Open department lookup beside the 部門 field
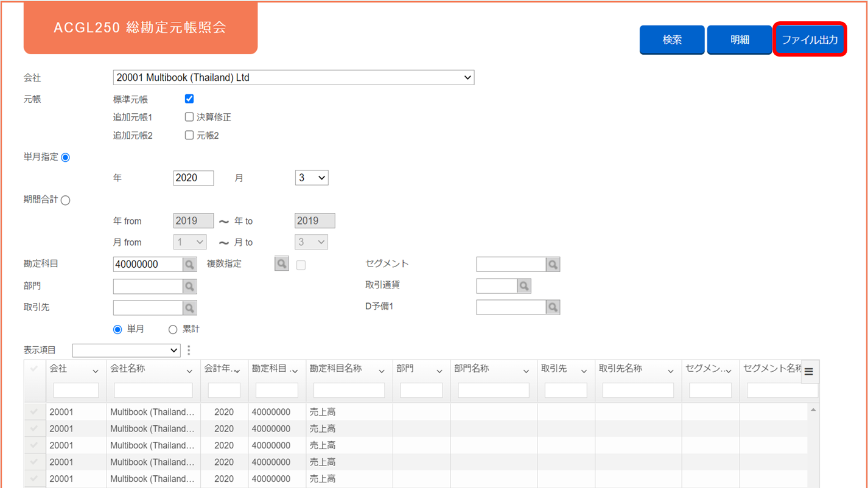Image resolution: width=868 pixels, height=488 pixels. [190, 286]
